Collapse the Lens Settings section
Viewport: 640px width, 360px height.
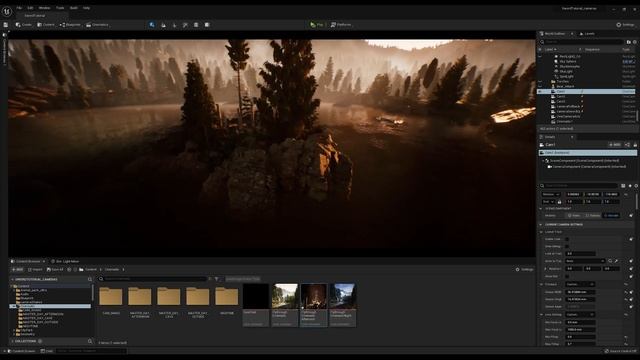[542, 315]
